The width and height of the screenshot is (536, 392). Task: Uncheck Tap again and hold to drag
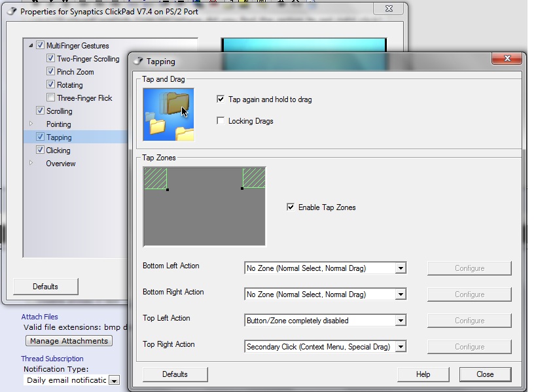coord(221,99)
